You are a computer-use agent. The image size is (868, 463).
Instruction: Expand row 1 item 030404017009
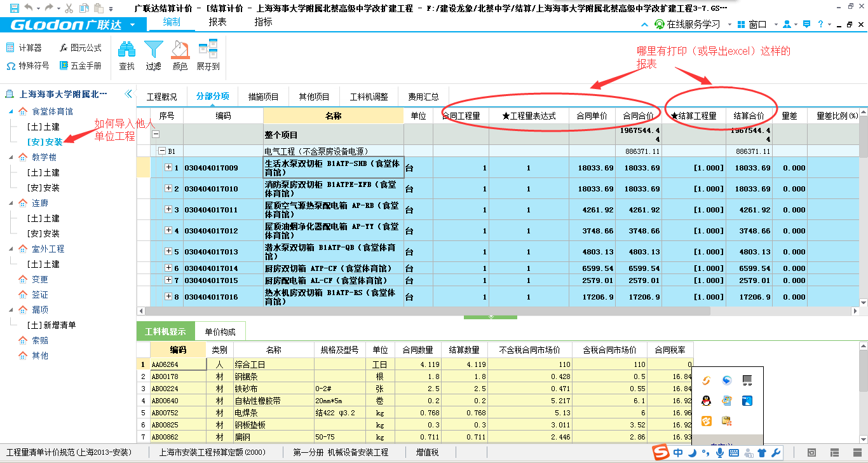(168, 168)
